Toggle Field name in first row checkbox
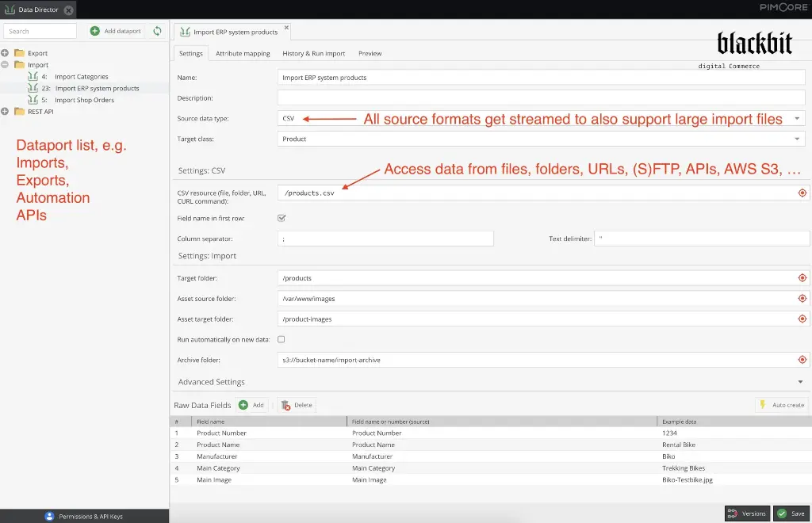Screen dimensions: 812x523 (282, 218)
